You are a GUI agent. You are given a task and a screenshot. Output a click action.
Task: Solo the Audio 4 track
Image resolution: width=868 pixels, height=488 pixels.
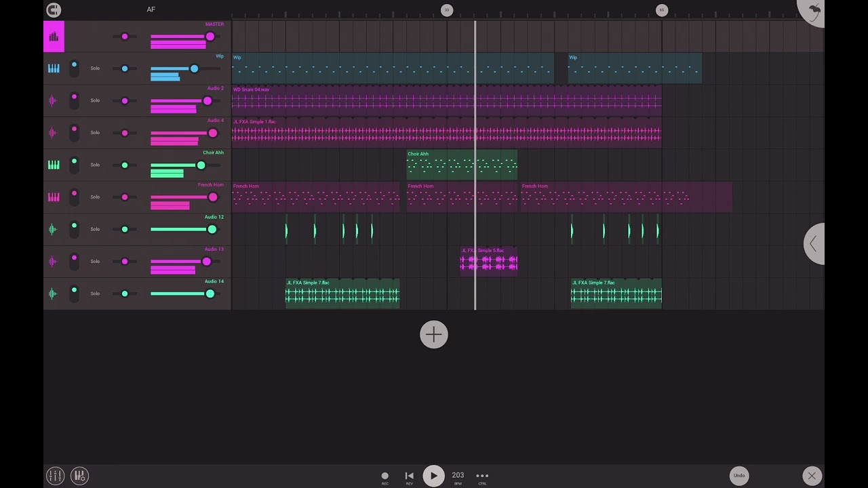coord(95,133)
